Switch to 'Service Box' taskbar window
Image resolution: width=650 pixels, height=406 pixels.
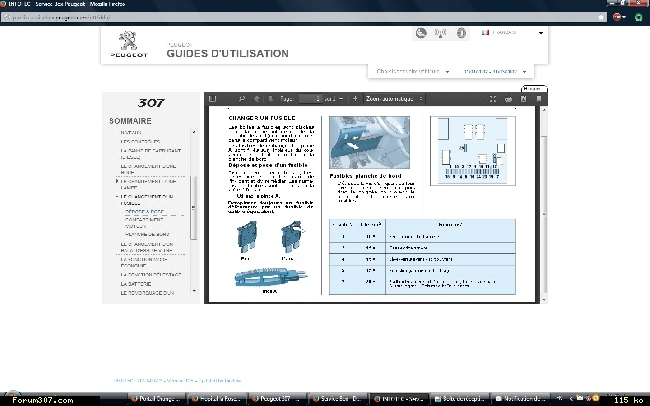pos(337,399)
